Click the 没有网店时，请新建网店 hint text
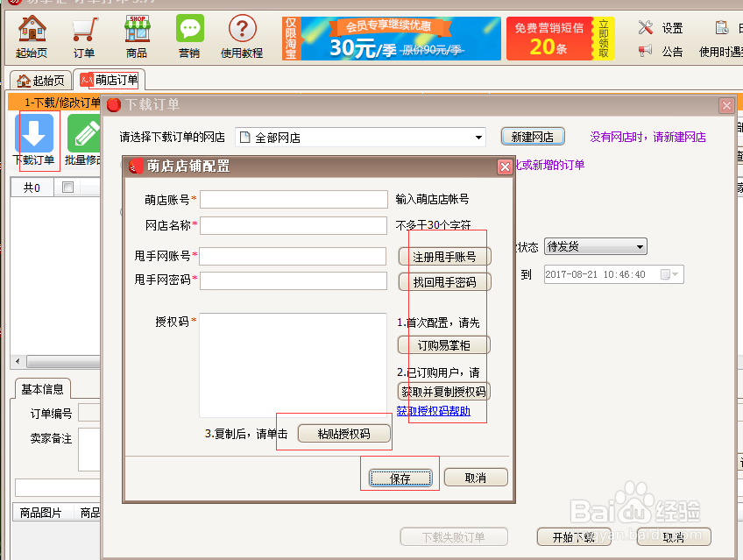 (x=647, y=138)
